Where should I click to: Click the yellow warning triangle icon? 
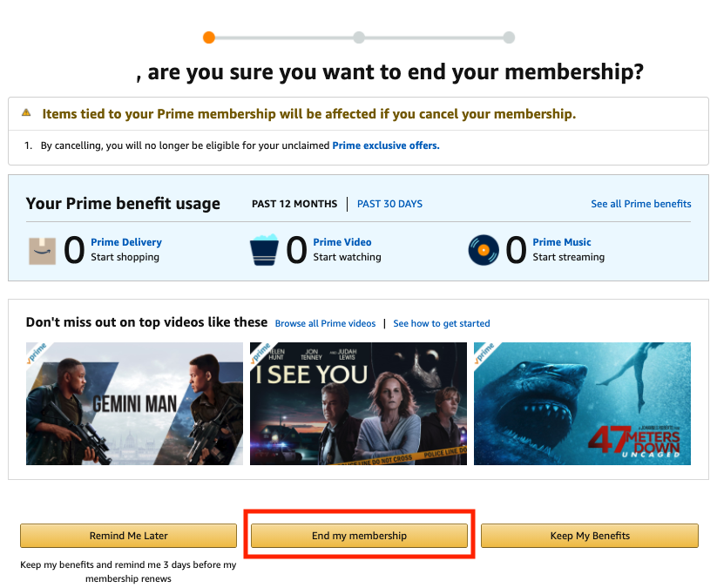coord(26,112)
